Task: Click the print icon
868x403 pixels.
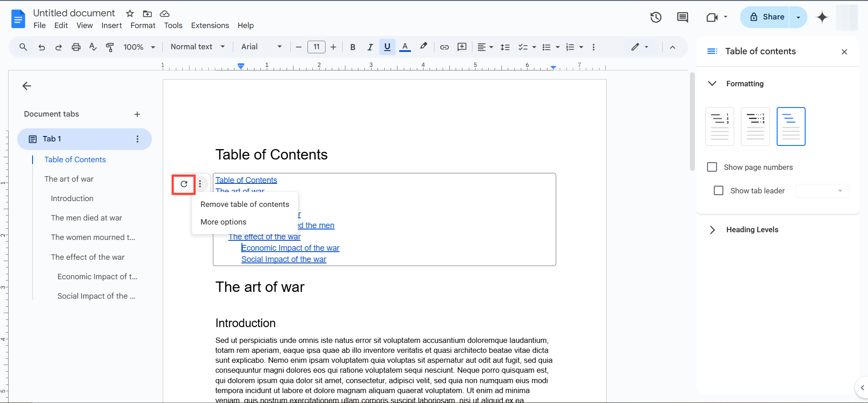Action: pyautogui.click(x=76, y=47)
